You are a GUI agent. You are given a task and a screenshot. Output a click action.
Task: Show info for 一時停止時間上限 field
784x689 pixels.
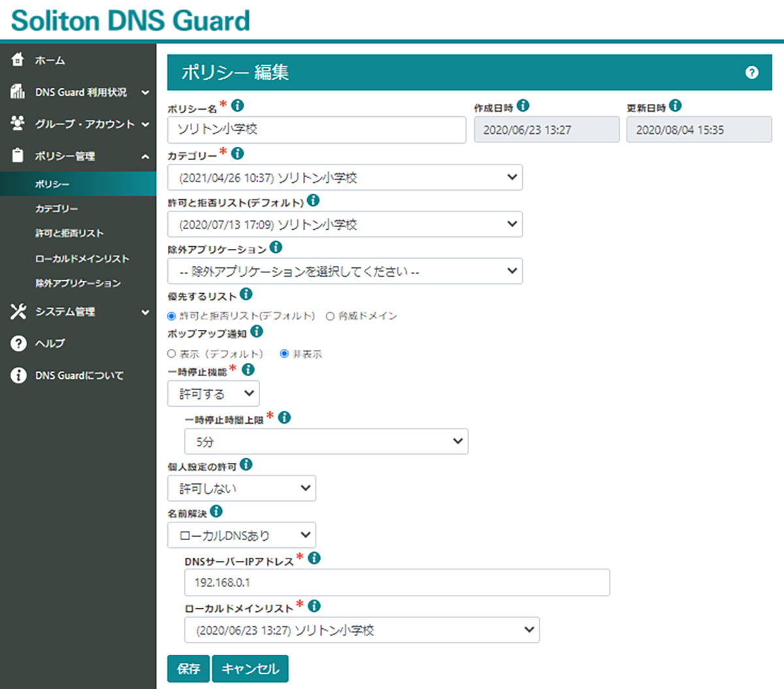tap(285, 417)
